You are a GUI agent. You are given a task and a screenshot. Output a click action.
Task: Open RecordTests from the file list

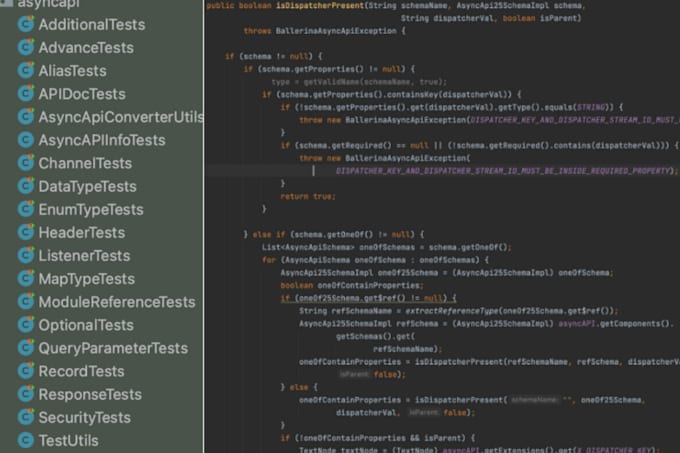coord(81,372)
